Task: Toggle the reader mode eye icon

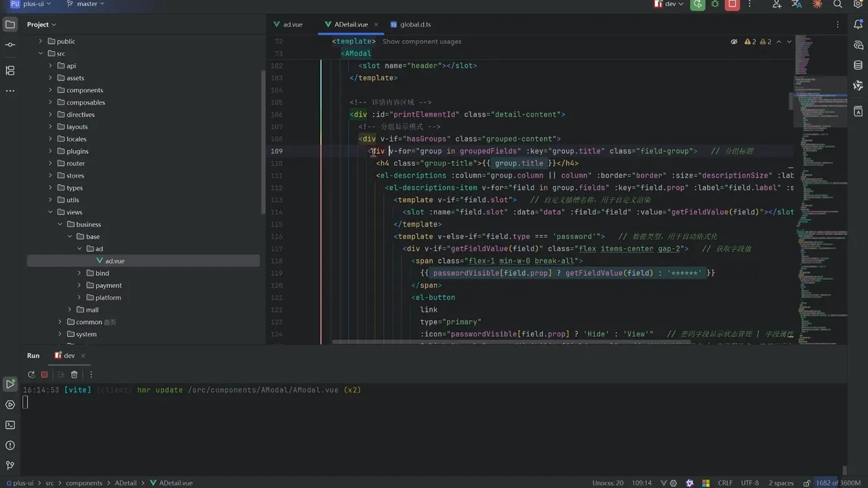Action: (x=734, y=41)
